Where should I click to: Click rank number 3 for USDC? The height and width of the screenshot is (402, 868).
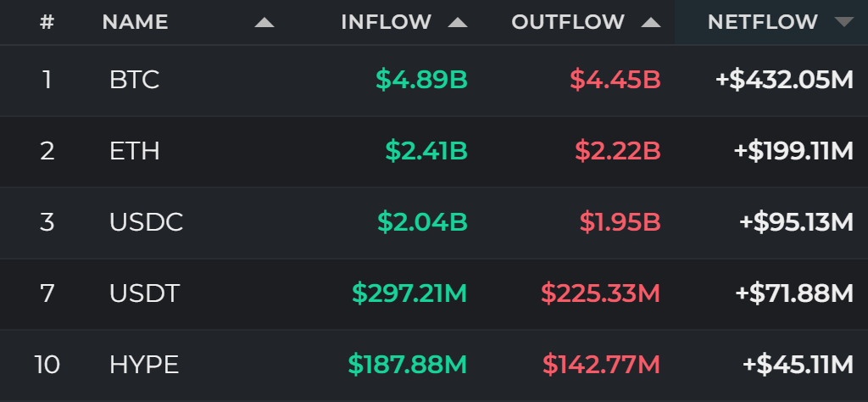coord(47,222)
